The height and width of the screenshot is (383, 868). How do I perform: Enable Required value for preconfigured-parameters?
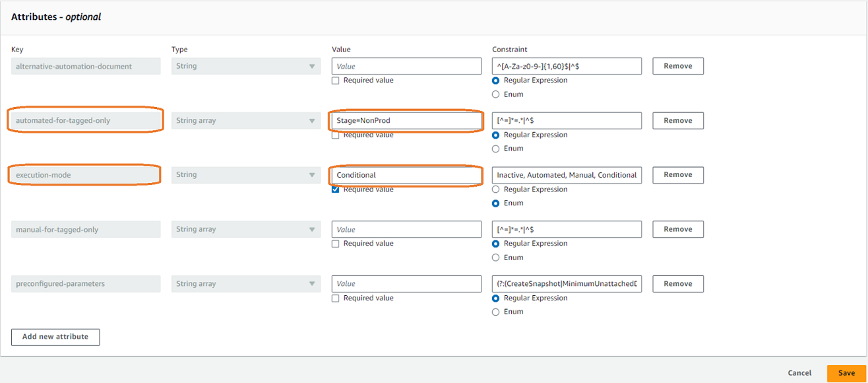(335, 298)
